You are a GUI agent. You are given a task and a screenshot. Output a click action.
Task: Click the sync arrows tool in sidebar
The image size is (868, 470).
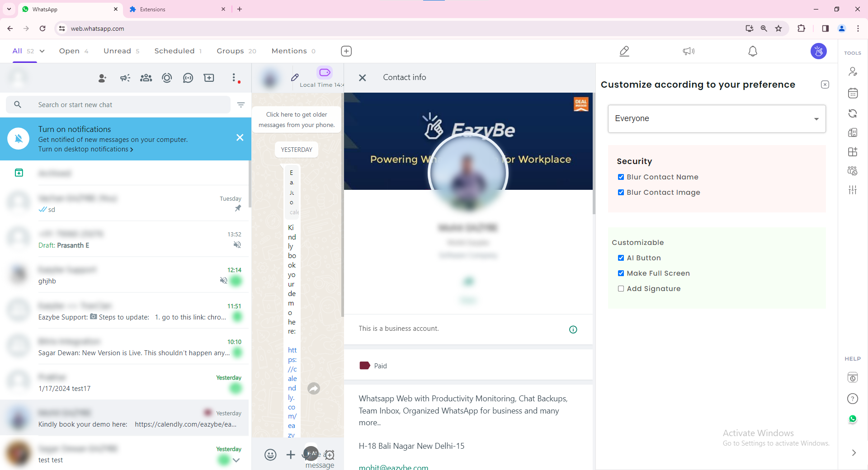tap(853, 113)
